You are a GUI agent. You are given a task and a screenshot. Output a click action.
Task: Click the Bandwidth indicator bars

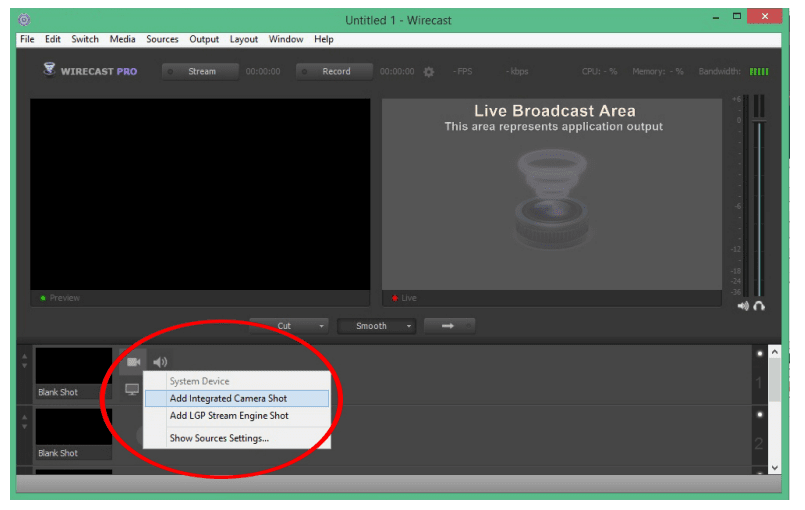click(759, 72)
